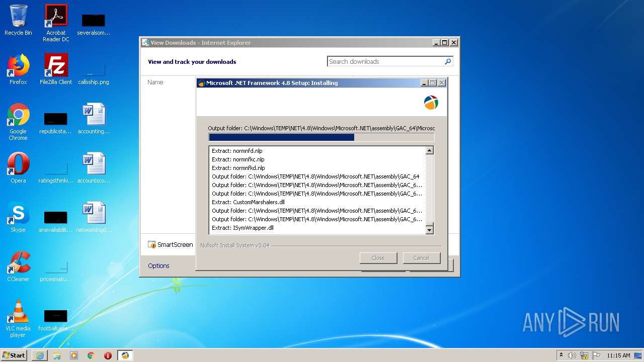Screen dimensions: 644x362
Task: Click .NET setup taskbar button
Action: click(125, 355)
